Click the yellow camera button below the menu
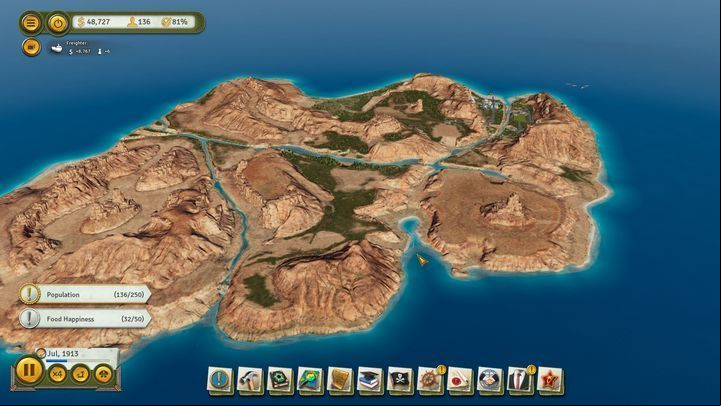This screenshot has height=406, width=721. [31, 47]
